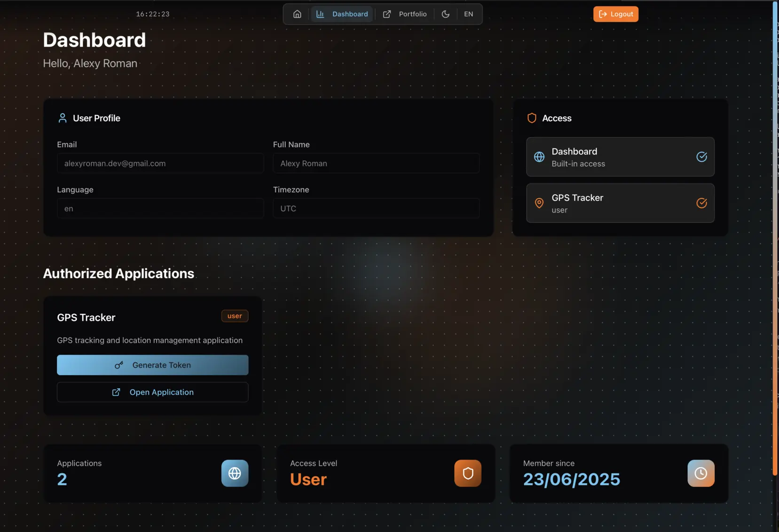Viewport: 779px width, 532px height.
Task: Click the location pin icon for GPS Tracker access
Action: [539, 203]
